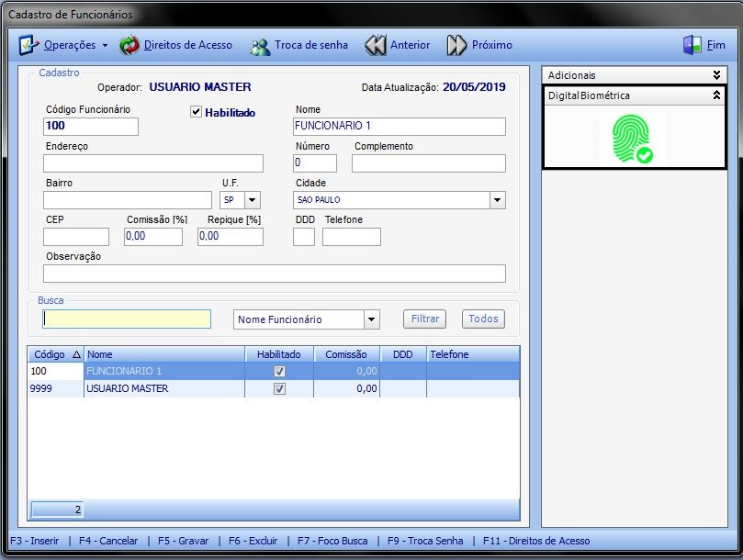Image resolution: width=743 pixels, height=560 pixels.
Task: Sort by the Código column header
Action: point(55,354)
